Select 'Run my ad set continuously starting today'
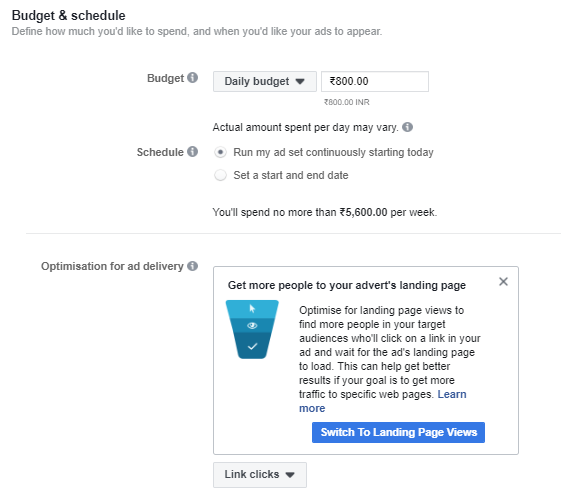Screen dimensions: 585x496 coord(220,152)
